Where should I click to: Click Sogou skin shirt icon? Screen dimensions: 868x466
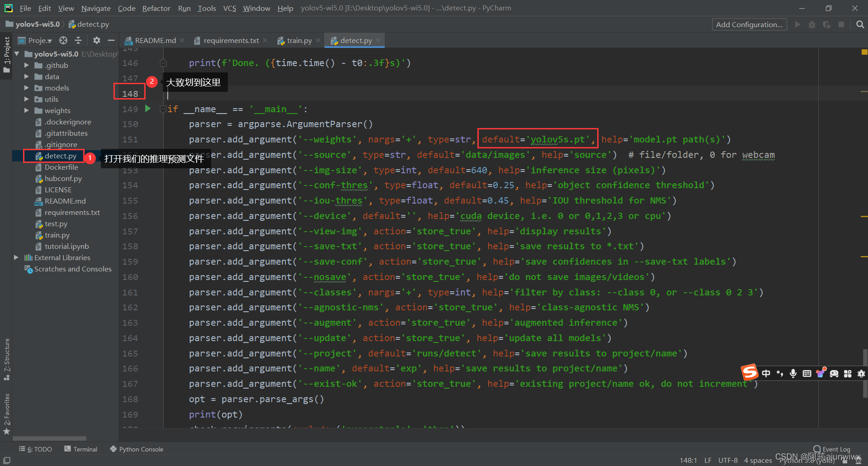(x=821, y=373)
